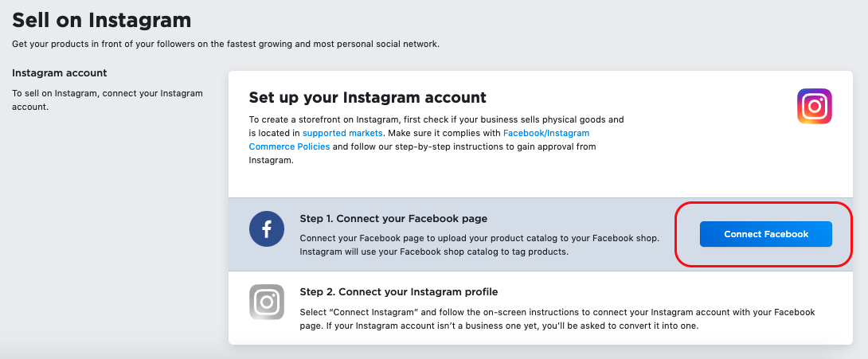Select the Step 1 Connect your Facebook page title
868x359 pixels.
(x=393, y=218)
